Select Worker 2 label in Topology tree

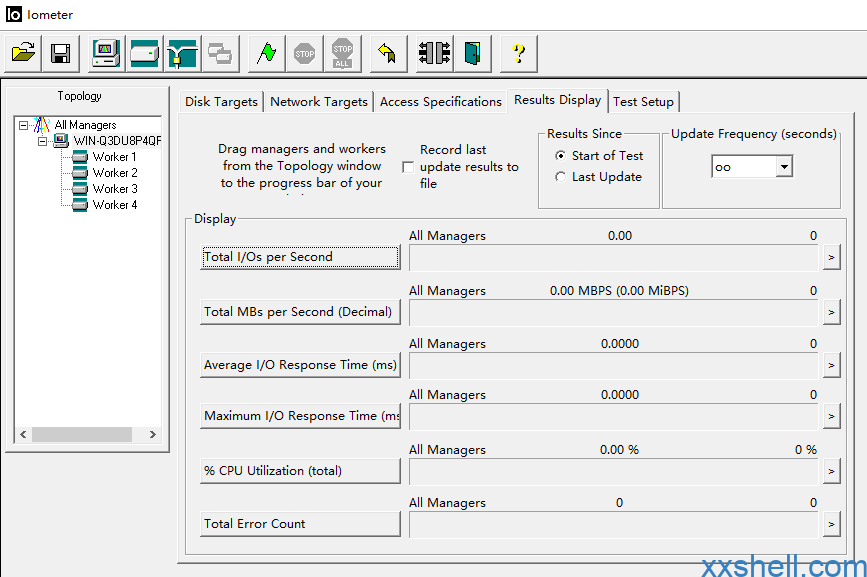pyautogui.click(x=115, y=173)
